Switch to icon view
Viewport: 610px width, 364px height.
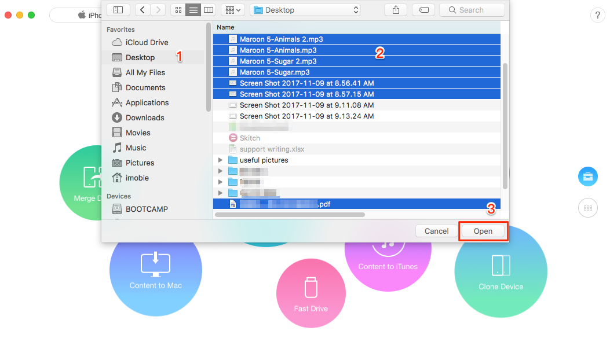[178, 10]
